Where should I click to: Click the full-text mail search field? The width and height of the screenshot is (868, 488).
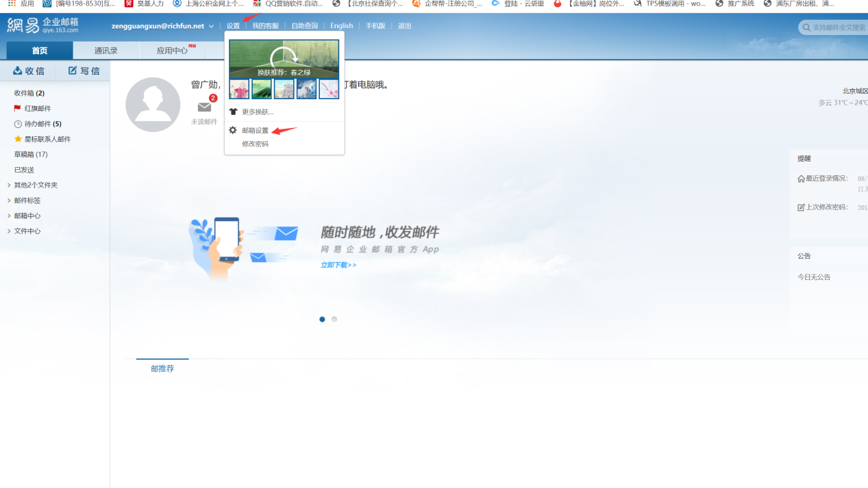(839, 27)
